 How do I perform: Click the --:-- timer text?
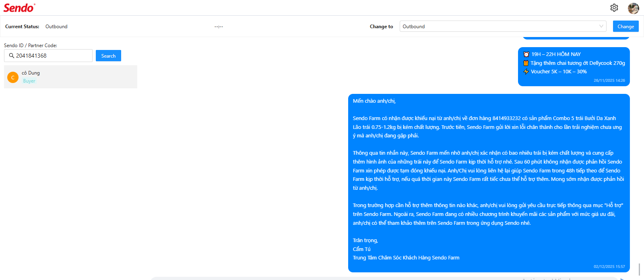pyautogui.click(x=219, y=27)
